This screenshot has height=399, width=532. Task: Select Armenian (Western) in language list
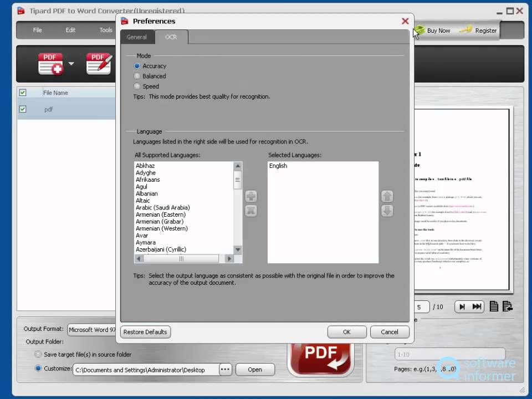(161, 228)
